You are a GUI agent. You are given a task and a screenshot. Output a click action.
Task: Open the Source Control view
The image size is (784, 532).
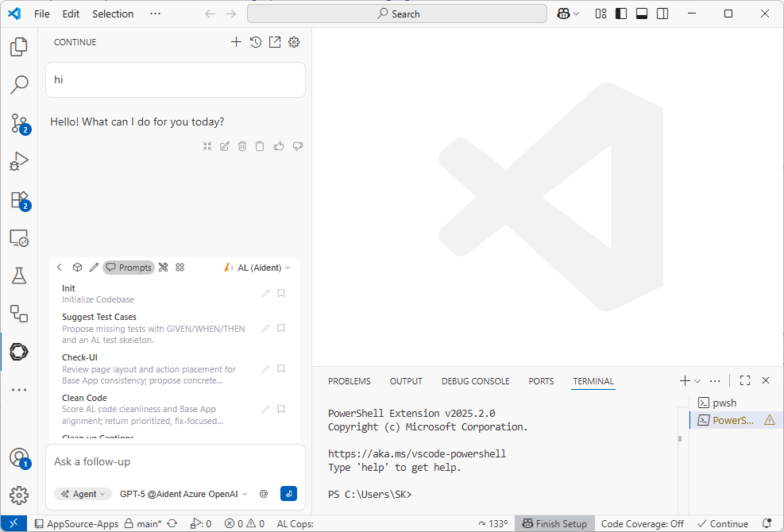pos(19,124)
